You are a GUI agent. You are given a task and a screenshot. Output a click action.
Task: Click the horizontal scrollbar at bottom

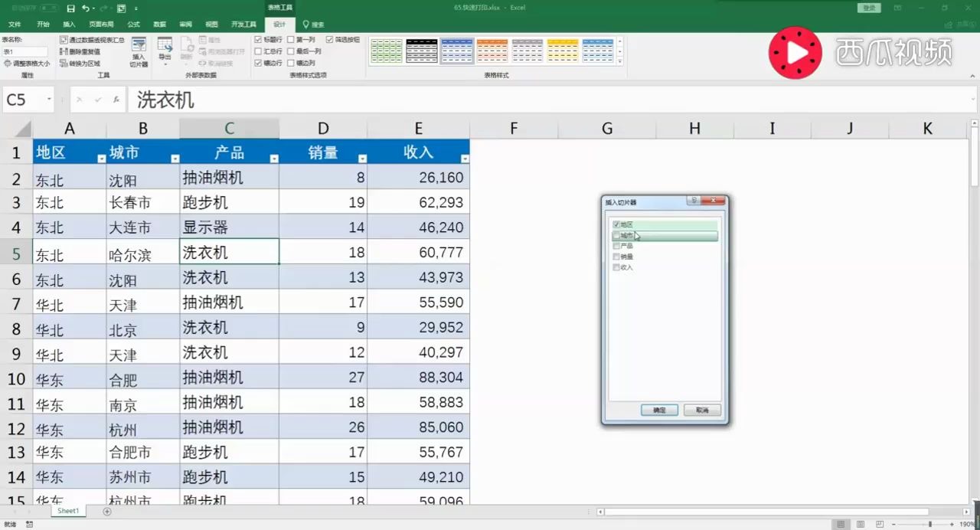(766, 512)
